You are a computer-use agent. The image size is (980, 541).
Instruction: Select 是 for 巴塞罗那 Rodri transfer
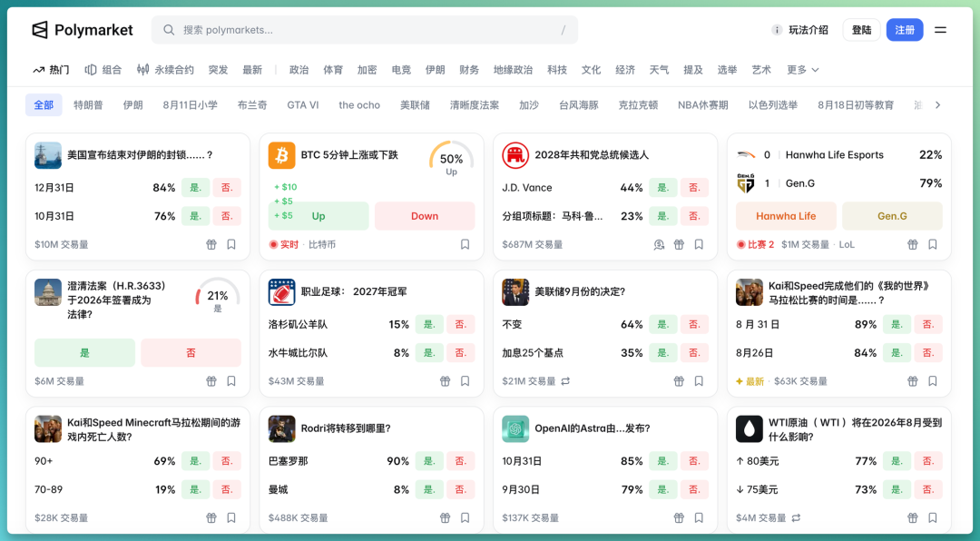[429, 461]
